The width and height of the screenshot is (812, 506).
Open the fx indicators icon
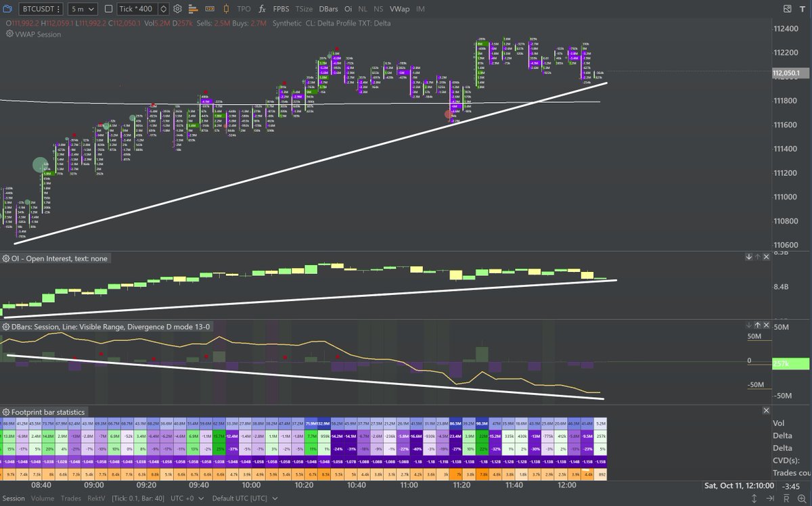[263, 9]
